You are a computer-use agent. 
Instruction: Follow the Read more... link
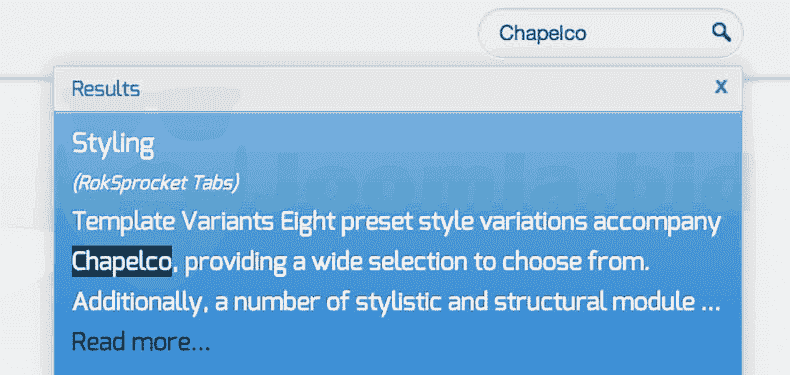tap(141, 342)
